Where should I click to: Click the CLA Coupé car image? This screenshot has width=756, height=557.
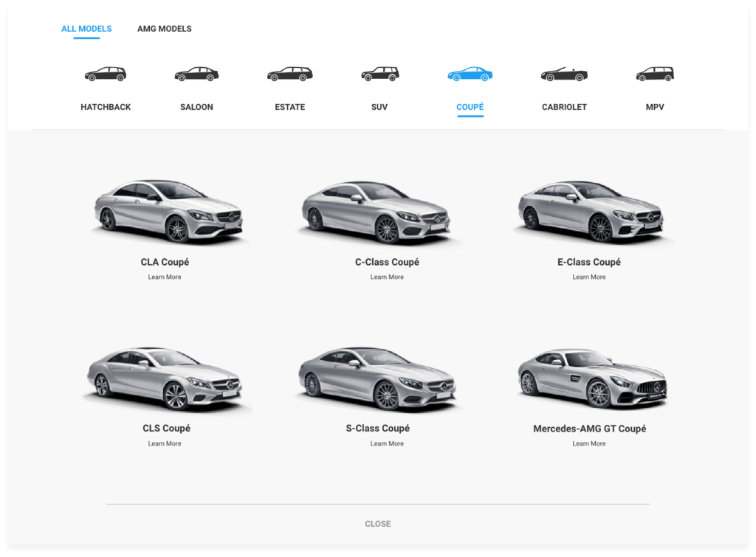tap(168, 211)
